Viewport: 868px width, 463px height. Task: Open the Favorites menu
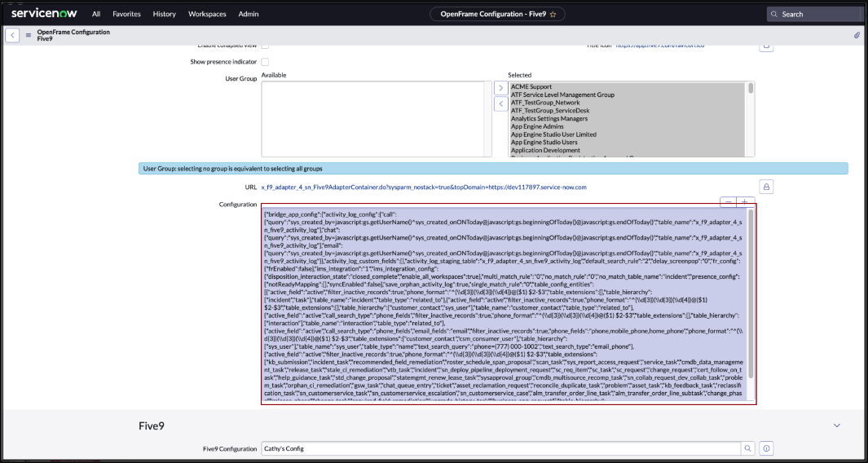point(126,14)
